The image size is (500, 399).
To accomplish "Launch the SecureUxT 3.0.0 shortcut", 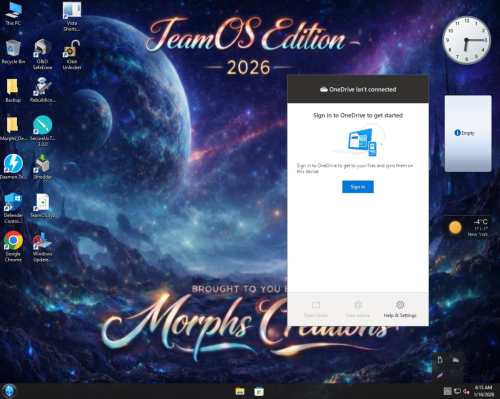I will (42, 131).
